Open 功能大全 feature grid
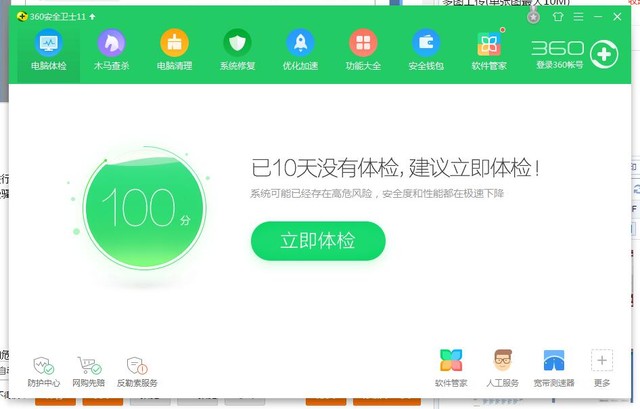640x409 pixels. pos(363,51)
